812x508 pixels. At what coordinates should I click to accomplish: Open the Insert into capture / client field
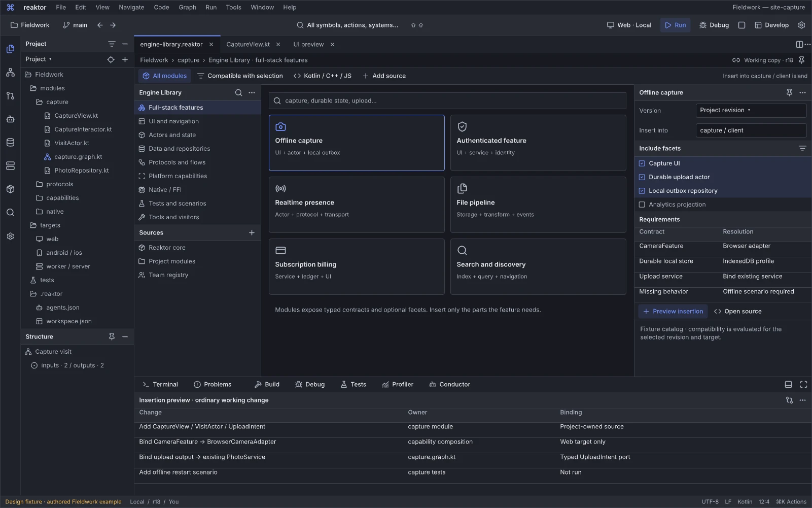pyautogui.click(x=751, y=130)
